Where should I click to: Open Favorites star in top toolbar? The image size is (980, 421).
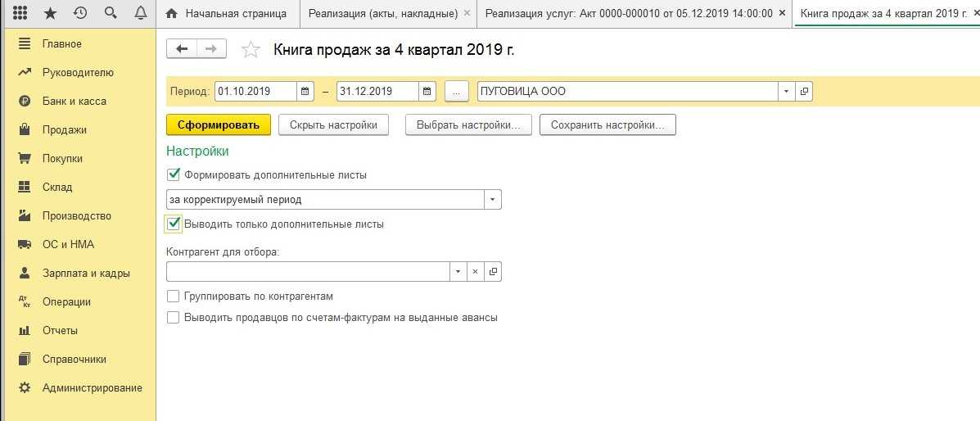click(50, 14)
